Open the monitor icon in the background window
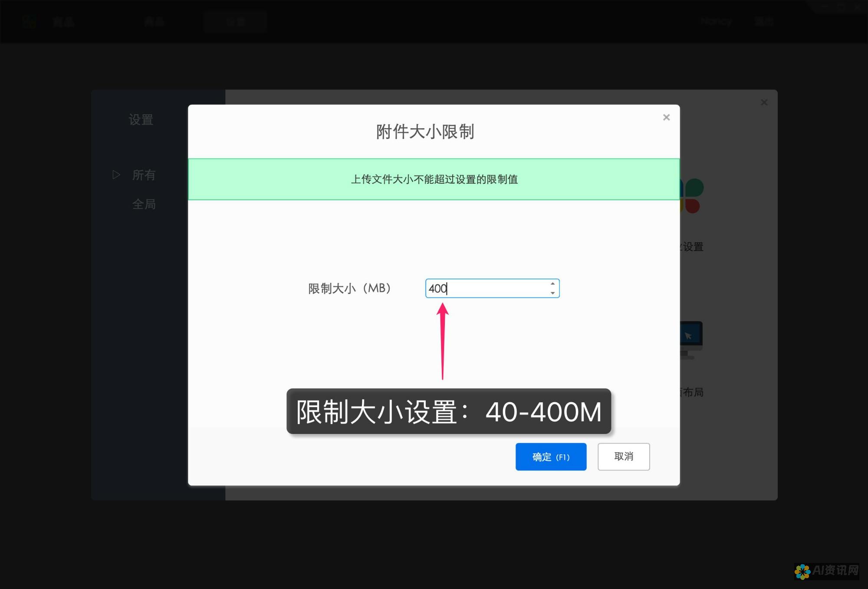Viewport: 868px width, 589px height. [691, 340]
